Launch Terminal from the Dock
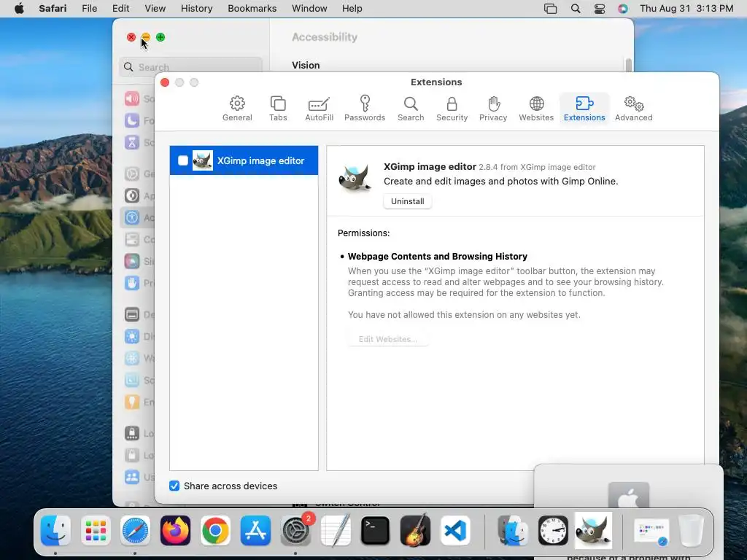This screenshot has height=560, width=747. pos(376,530)
